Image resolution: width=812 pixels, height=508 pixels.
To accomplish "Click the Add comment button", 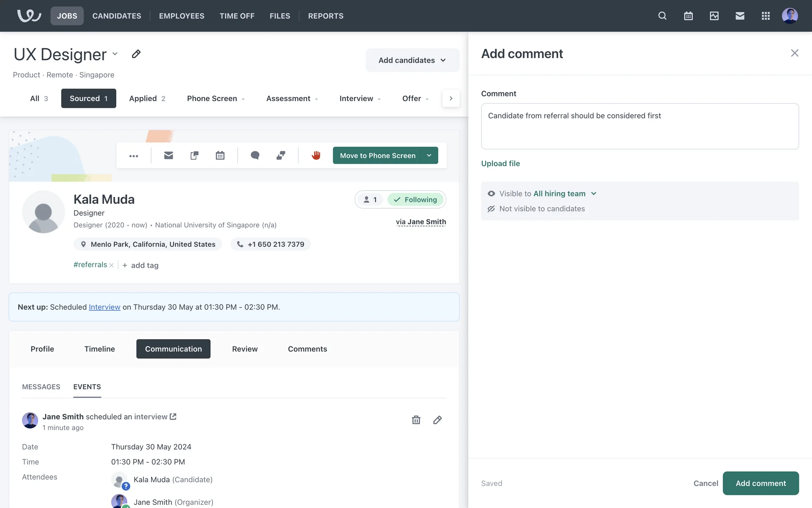I will [760, 483].
